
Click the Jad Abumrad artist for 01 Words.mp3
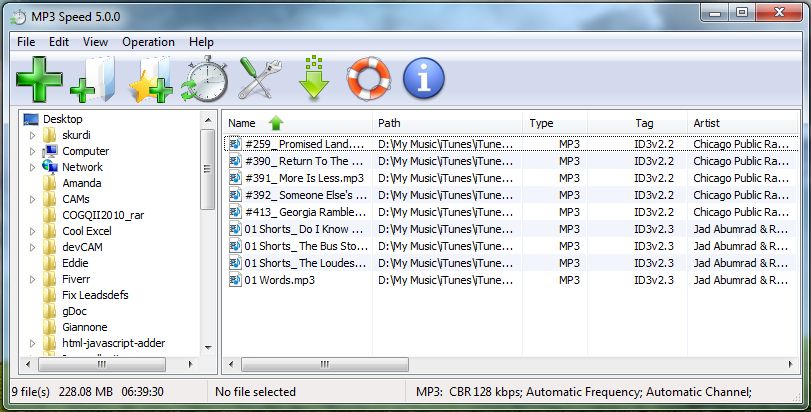click(741, 280)
